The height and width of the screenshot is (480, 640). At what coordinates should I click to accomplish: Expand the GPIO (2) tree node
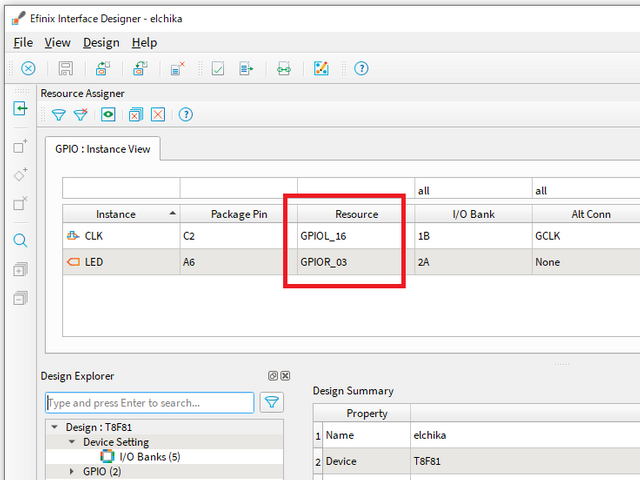72,471
